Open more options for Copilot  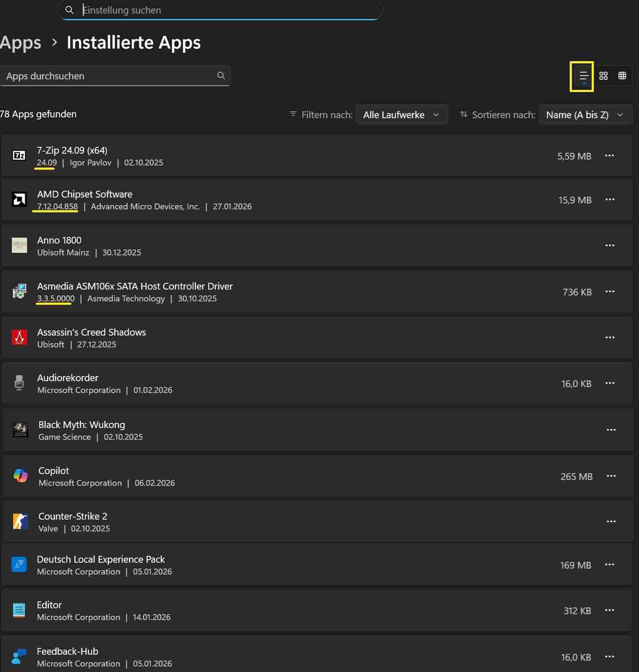[611, 476]
